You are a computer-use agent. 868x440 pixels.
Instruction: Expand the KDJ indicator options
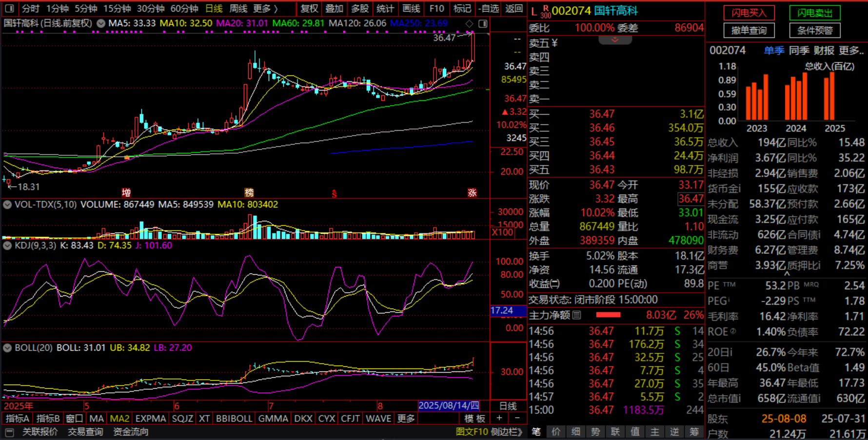click(x=7, y=246)
